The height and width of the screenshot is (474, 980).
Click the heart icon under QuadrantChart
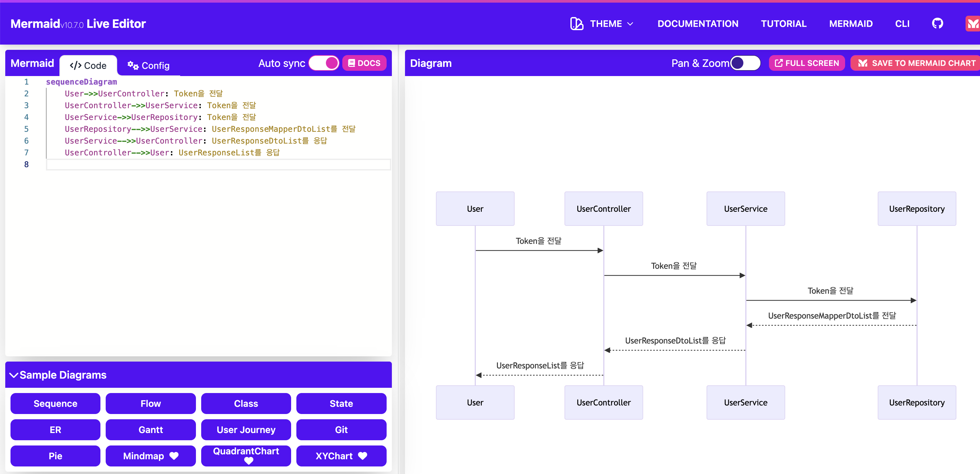pos(248,461)
